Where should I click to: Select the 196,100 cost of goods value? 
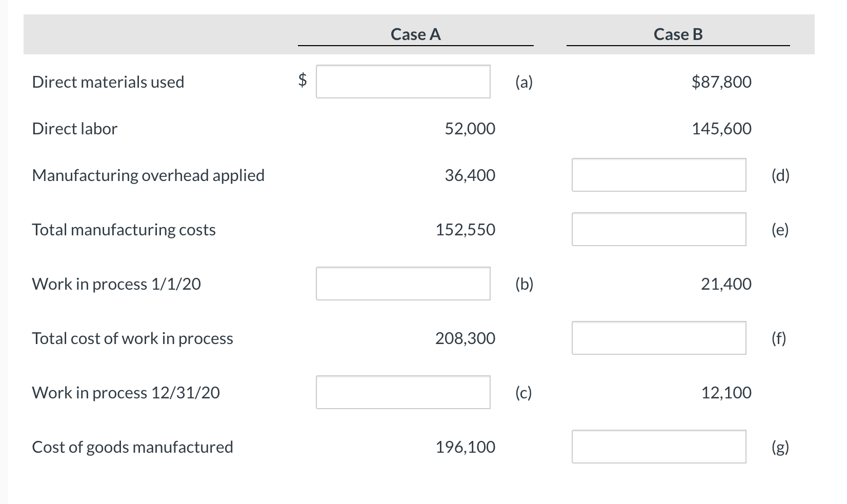(465, 447)
